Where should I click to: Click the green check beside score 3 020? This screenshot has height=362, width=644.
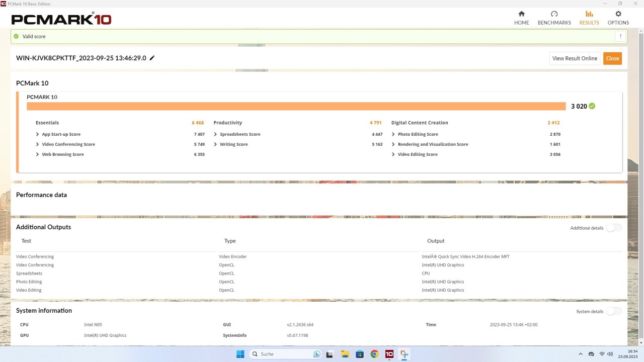point(592,106)
